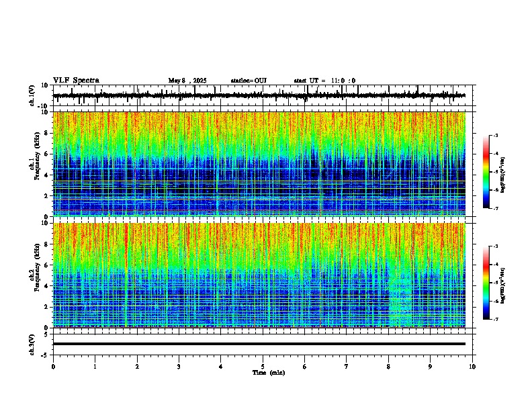Click the "-7" label on ch.1 color bar
Viewport: 532px width, 411px height.
pyautogui.click(x=496, y=208)
